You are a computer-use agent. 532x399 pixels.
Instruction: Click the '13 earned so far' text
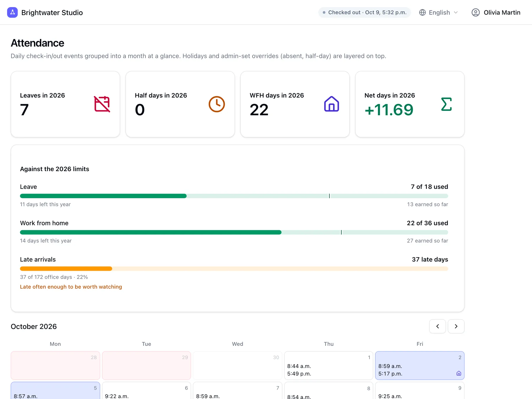428,204
